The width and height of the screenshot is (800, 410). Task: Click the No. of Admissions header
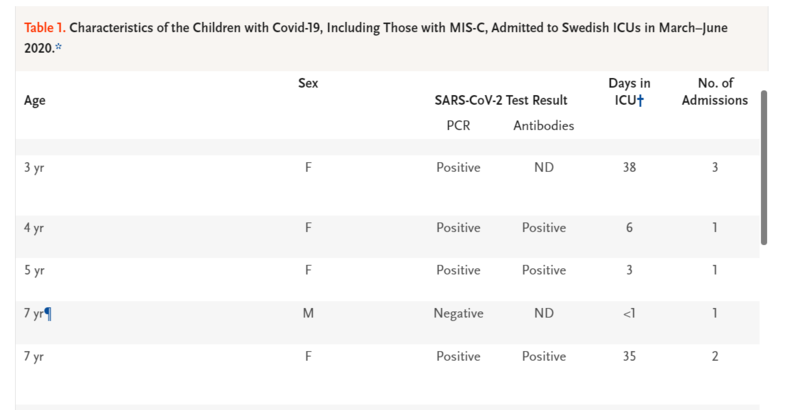click(x=715, y=92)
